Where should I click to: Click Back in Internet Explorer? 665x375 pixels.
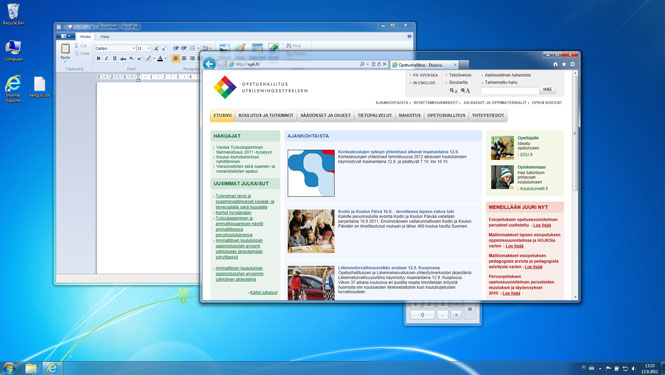click(209, 64)
